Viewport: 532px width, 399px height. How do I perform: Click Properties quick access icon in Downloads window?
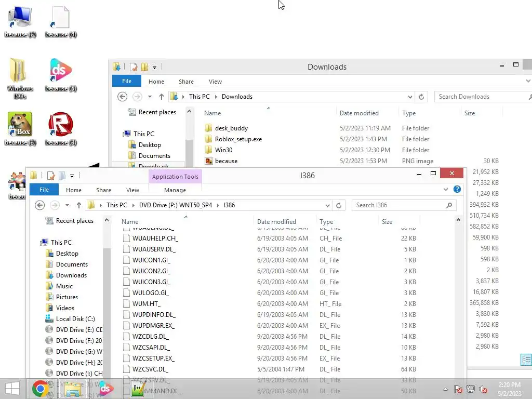pyautogui.click(x=134, y=67)
